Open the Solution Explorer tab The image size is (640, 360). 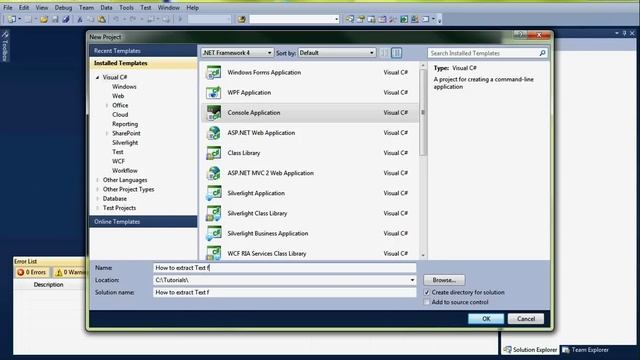point(530,350)
